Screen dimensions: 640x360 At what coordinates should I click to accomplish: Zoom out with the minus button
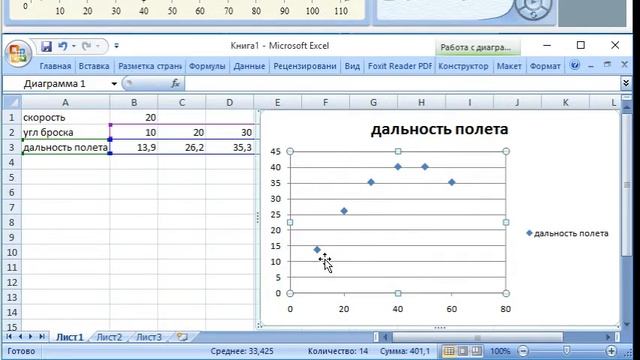click(523, 351)
